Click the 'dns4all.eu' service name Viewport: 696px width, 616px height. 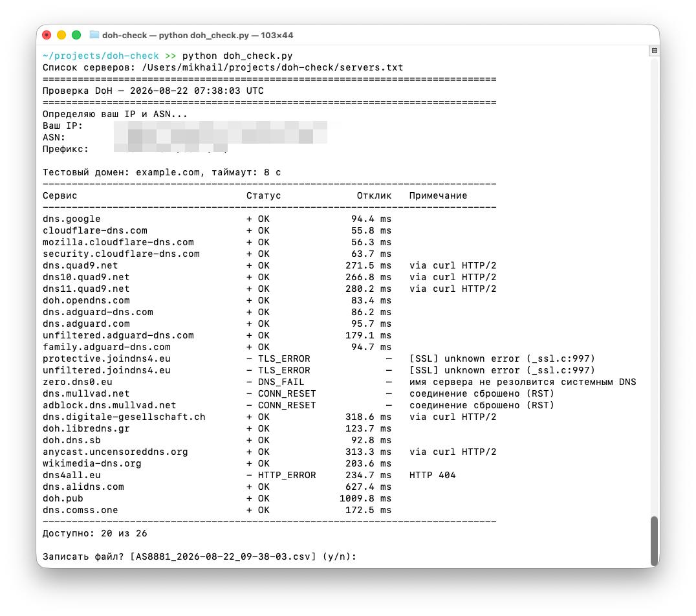click(71, 475)
